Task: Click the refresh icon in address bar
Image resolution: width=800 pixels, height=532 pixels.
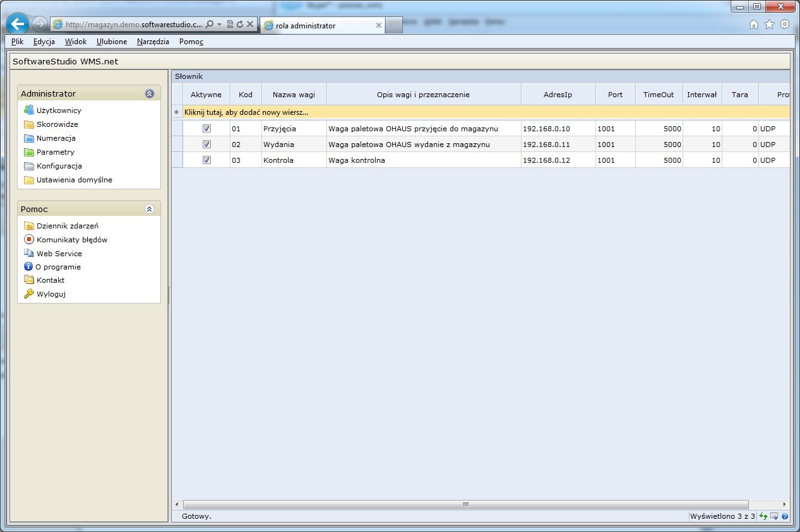Action: point(240,25)
